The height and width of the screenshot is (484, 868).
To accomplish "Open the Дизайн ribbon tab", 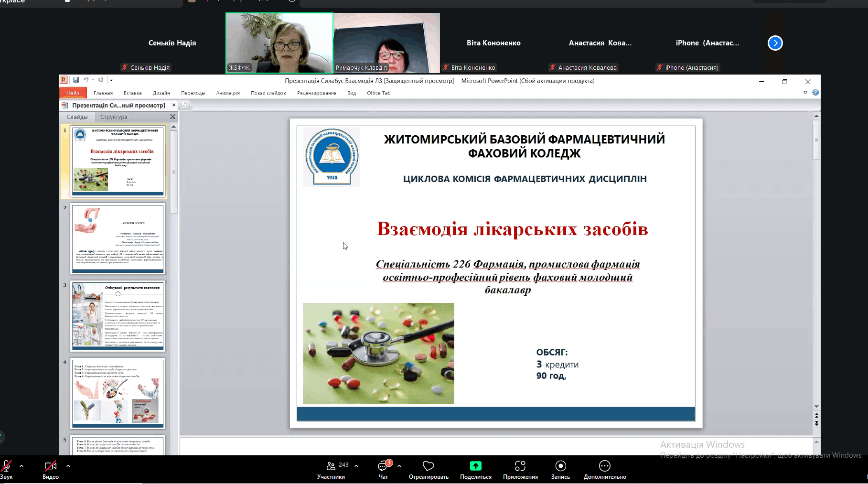I will pos(161,93).
